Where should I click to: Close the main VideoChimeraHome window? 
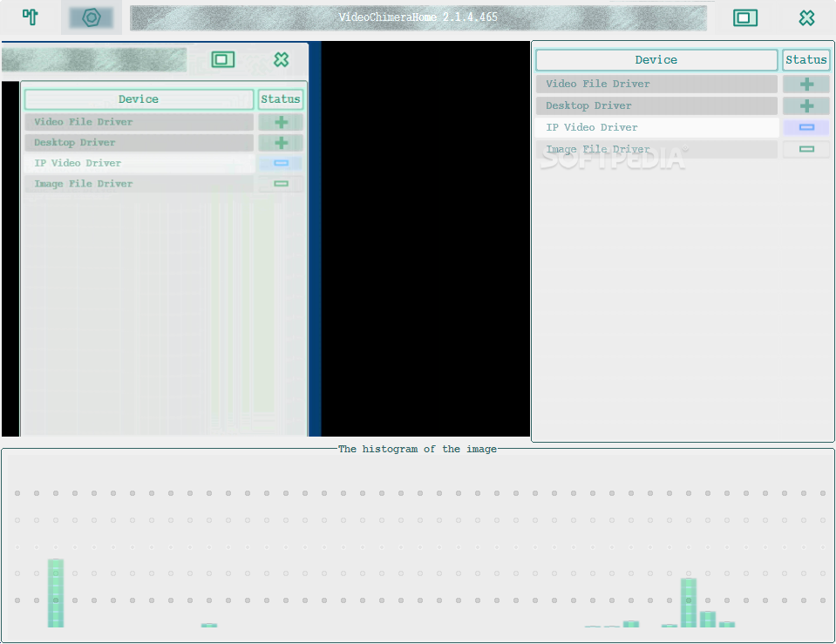(x=806, y=17)
